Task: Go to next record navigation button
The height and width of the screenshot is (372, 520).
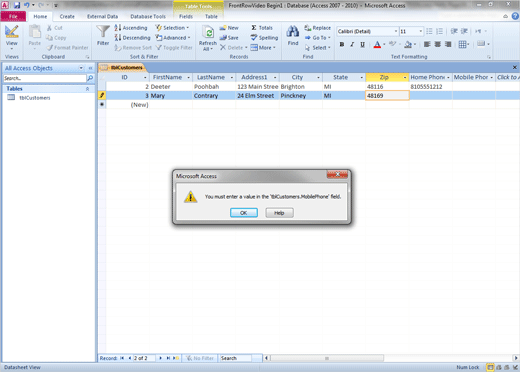Action: point(161,358)
